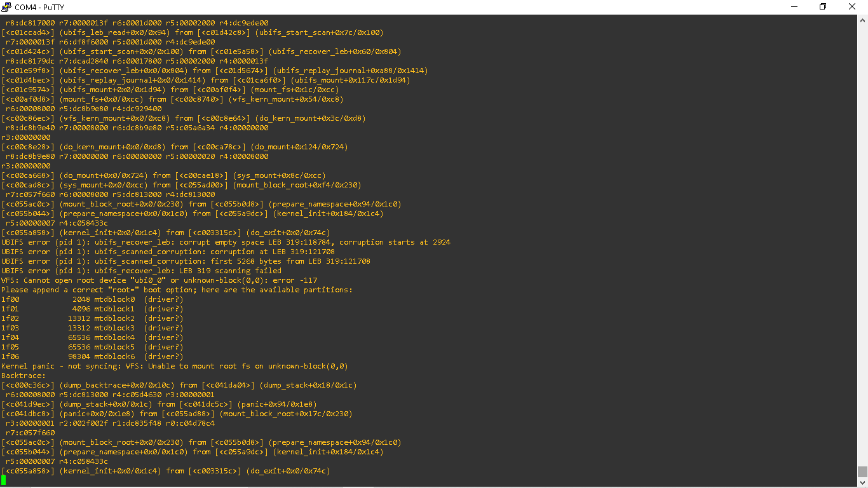868x488 pixels.
Task: Click the "LEB 319 scanning failed" error line
Action: pyautogui.click(x=141, y=271)
